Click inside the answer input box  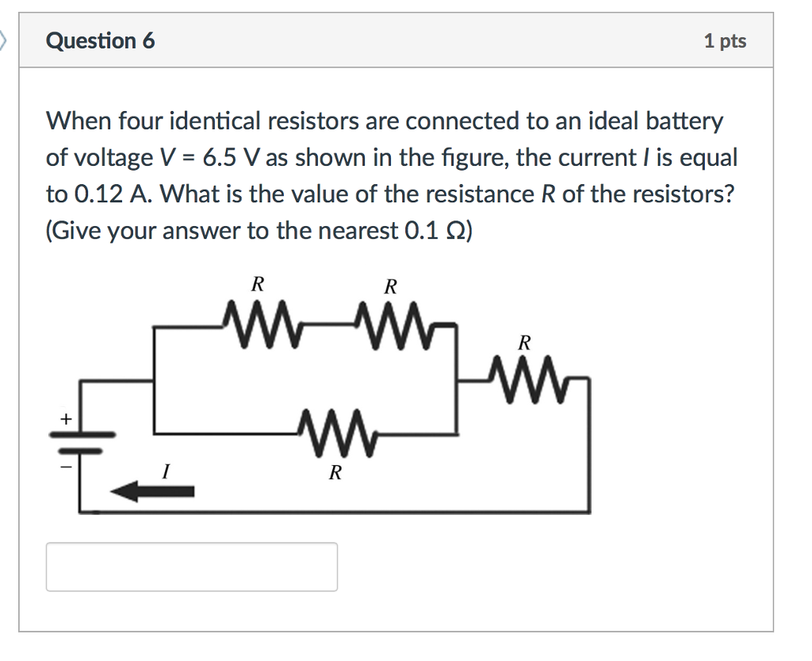[193, 567]
